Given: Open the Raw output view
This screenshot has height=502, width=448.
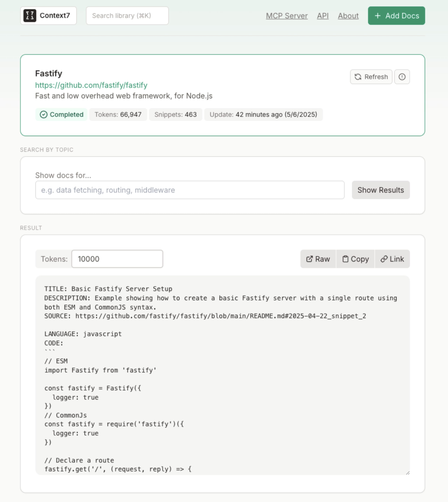Looking at the screenshot, I should point(318,259).
